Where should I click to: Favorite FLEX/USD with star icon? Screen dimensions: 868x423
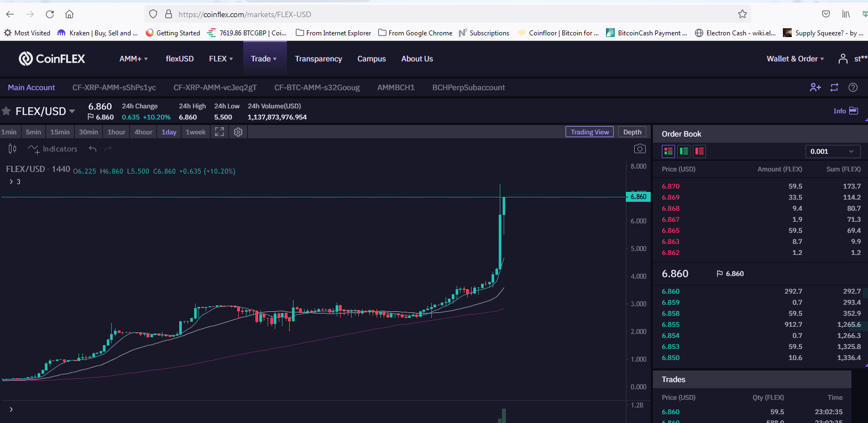(x=6, y=111)
